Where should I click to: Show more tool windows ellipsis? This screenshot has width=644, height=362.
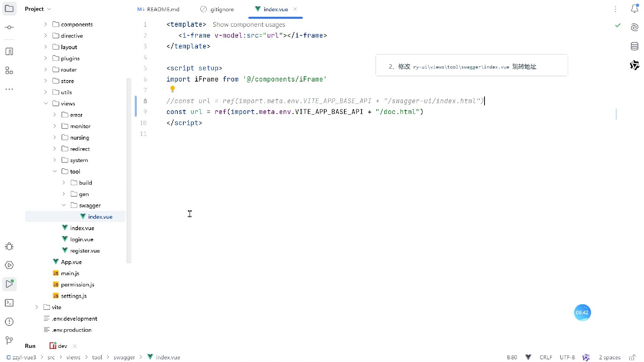point(9,89)
